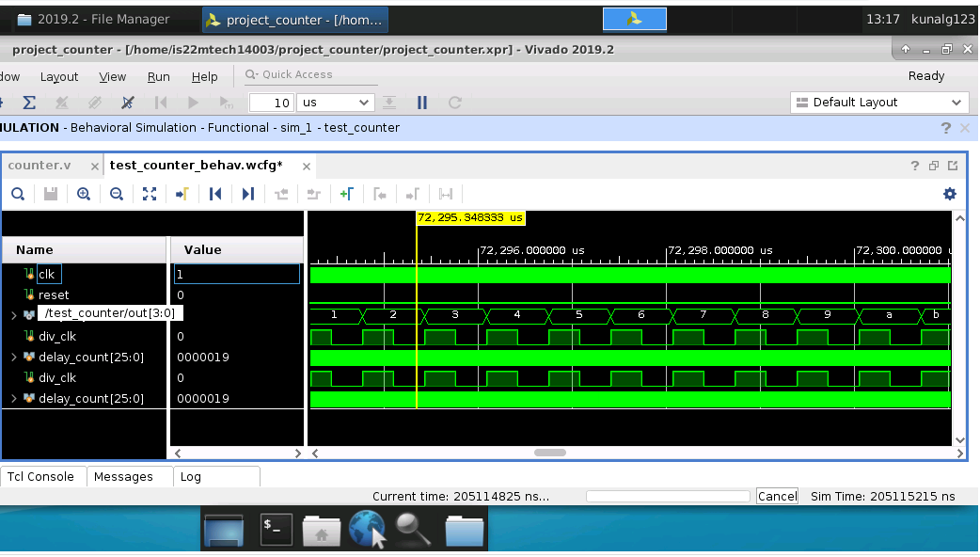The image size is (980, 557).
Task: Cancel the running simulation
Action: pos(776,496)
